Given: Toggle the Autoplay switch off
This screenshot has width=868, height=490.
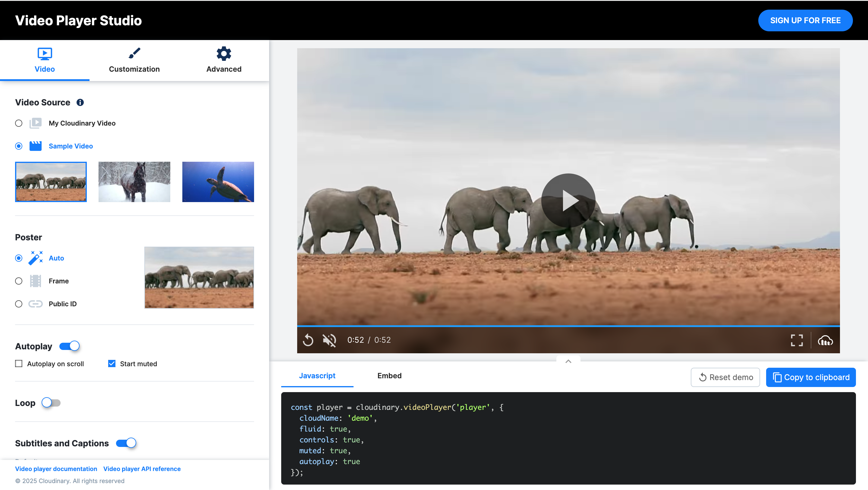Looking at the screenshot, I should pyautogui.click(x=69, y=346).
